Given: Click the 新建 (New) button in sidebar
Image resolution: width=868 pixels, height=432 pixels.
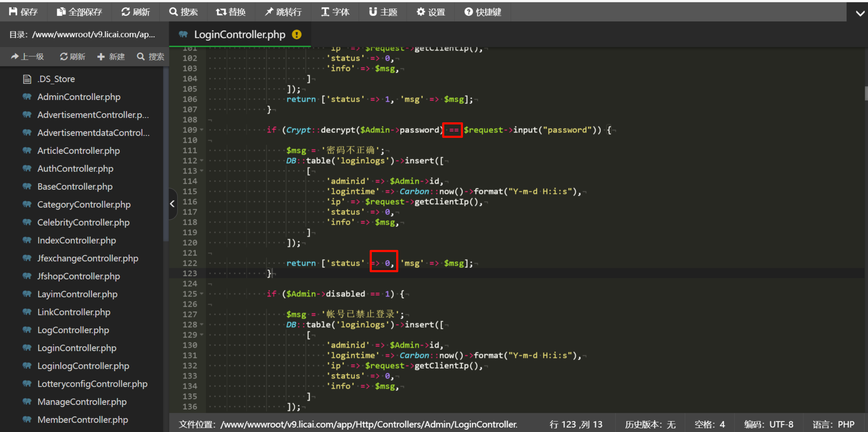Looking at the screenshot, I should pos(111,57).
